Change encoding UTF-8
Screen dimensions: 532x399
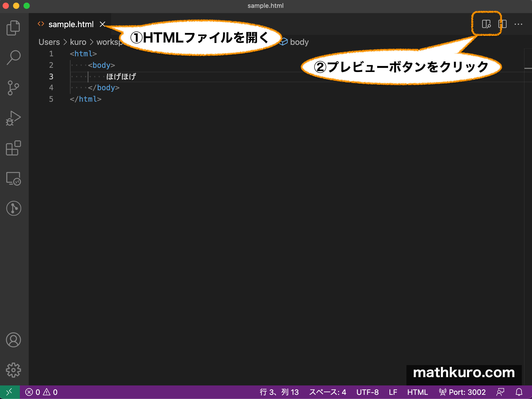pos(368,392)
